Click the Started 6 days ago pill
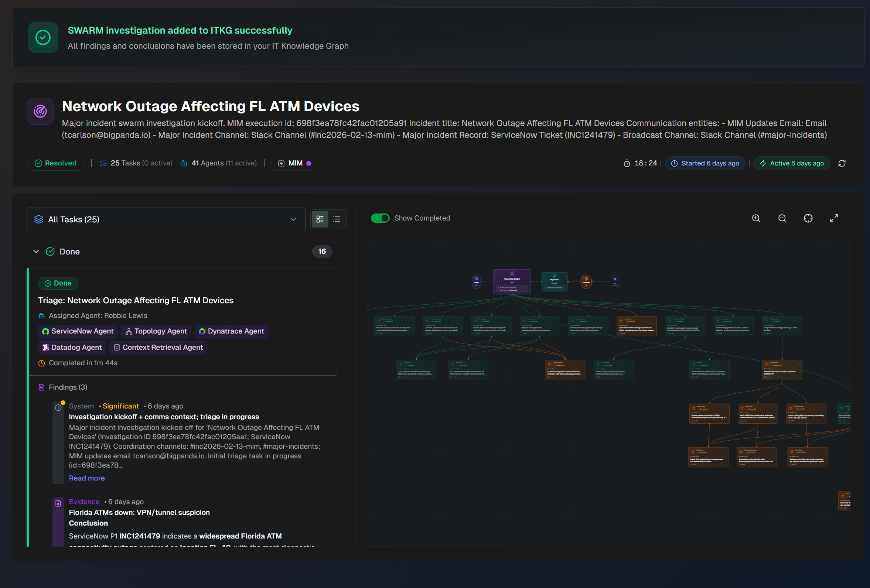 (705, 163)
